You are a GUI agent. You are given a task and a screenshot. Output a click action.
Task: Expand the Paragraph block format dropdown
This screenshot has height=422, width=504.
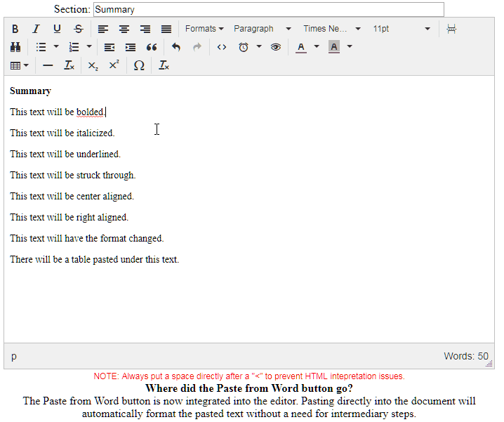pyautogui.click(x=262, y=29)
